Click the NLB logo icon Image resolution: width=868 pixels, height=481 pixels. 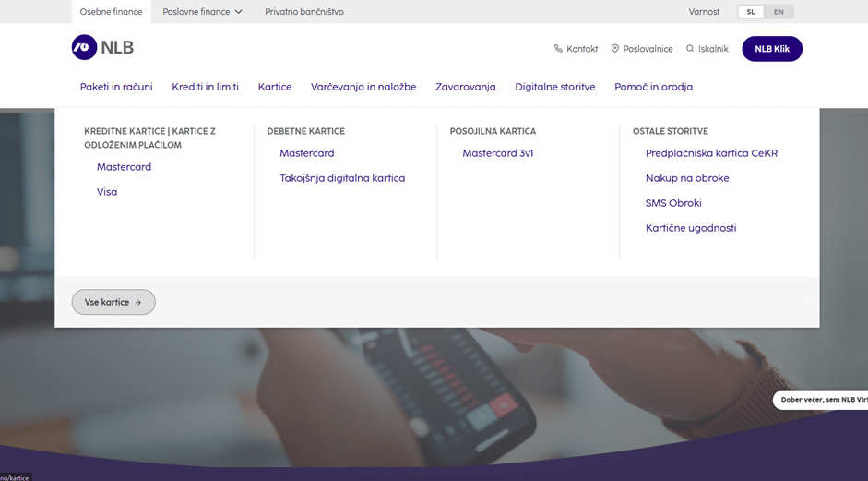point(84,47)
